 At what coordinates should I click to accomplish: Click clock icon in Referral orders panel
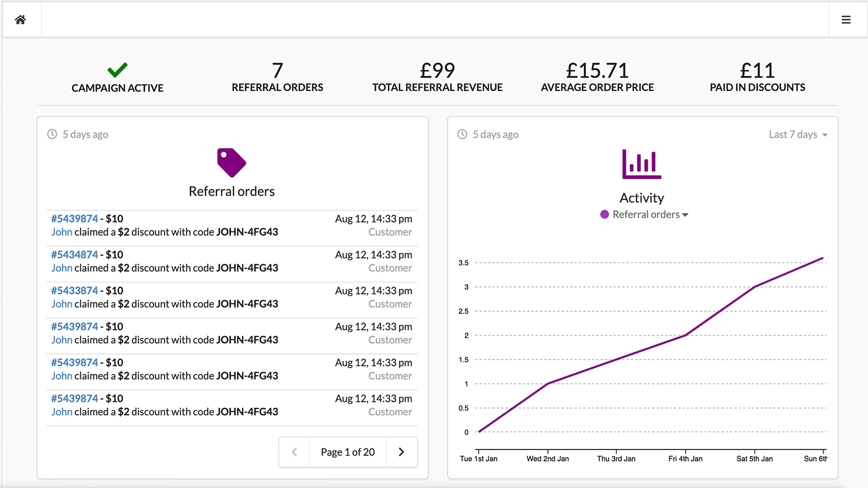52,134
